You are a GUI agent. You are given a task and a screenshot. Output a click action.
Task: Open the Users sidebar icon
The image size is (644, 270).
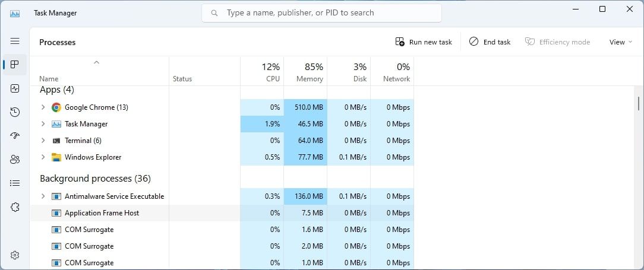(x=15, y=160)
